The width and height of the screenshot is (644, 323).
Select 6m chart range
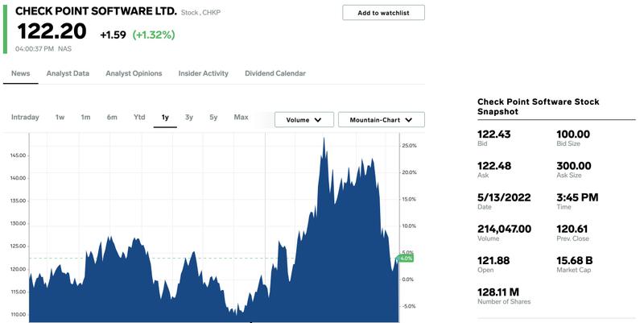tap(112, 117)
